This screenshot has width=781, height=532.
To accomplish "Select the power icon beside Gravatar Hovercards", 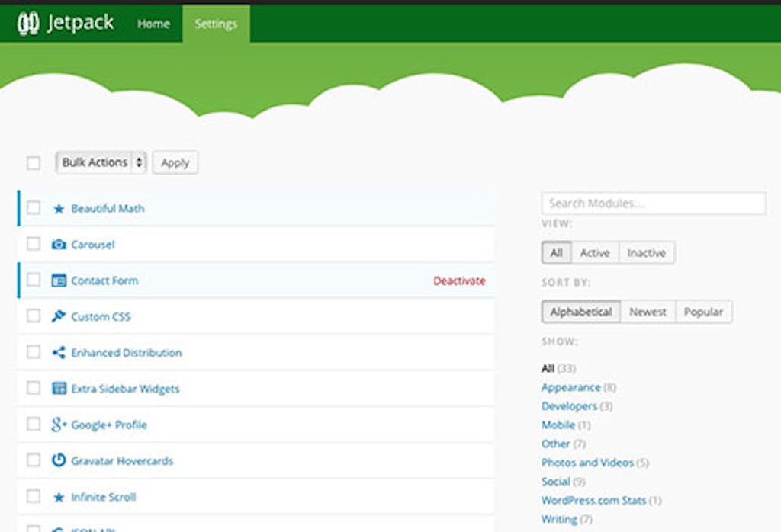I will 57,460.
